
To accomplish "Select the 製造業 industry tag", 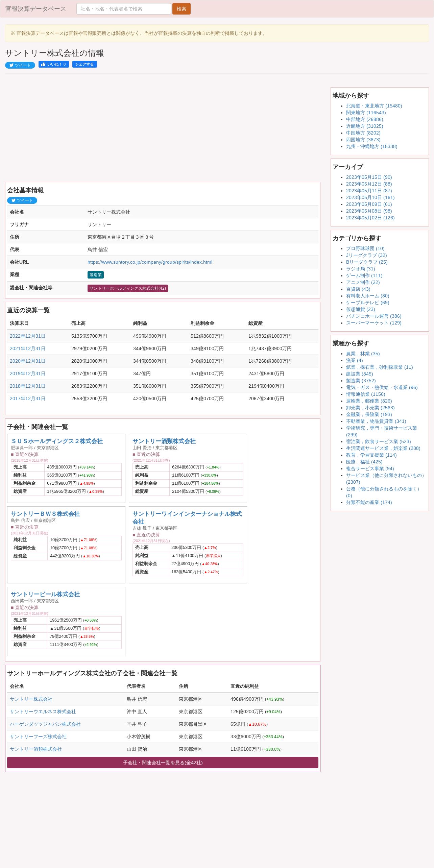I will [x=96, y=275].
